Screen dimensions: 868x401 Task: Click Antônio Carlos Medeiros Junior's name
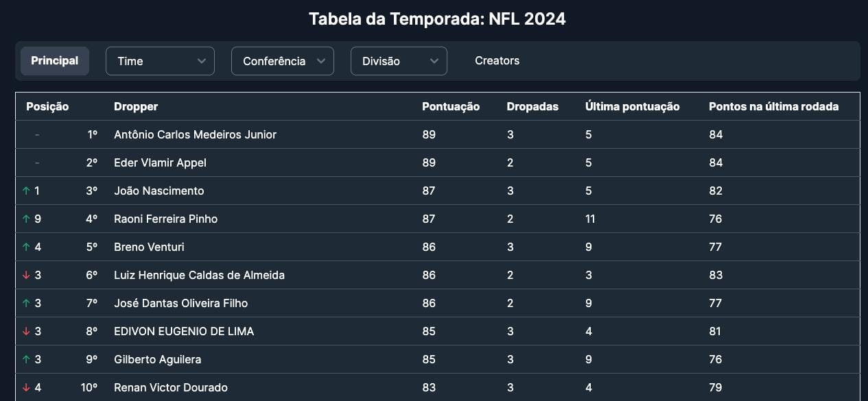(x=195, y=135)
